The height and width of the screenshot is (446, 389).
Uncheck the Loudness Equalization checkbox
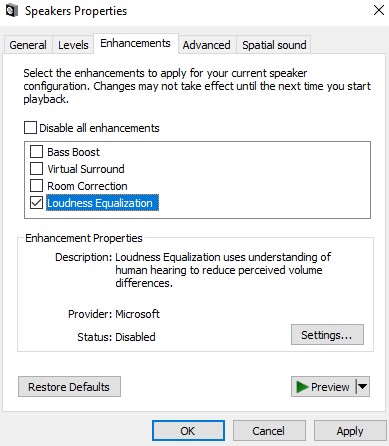[36, 203]
